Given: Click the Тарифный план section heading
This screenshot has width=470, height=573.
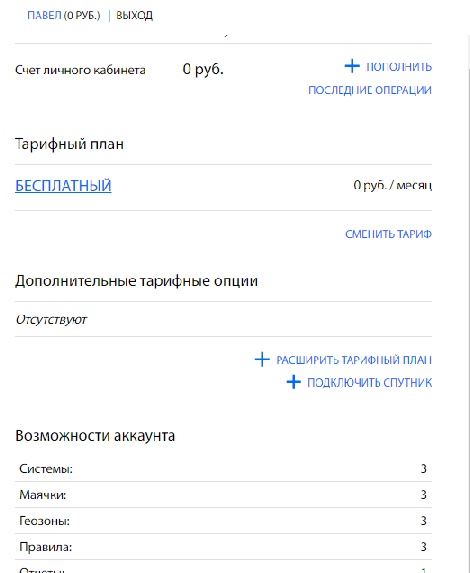Looking at the screenshot, I should coord(69,144).
